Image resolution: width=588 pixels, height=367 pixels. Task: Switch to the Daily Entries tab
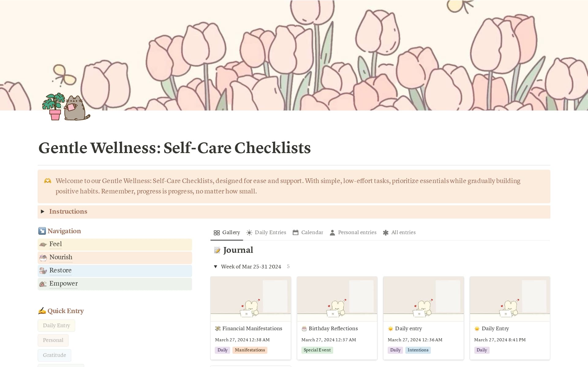271,232
